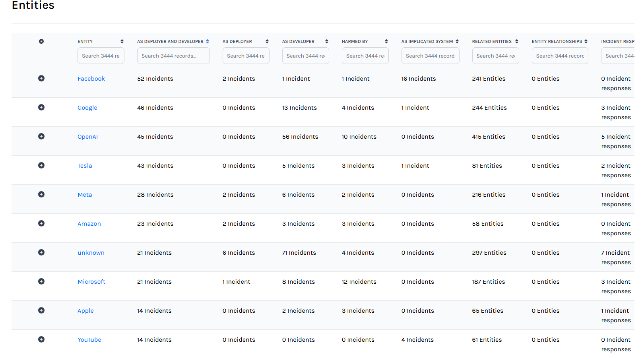This screenshot has height=358, width=644.
Task: Focus the As Developer search field
Action: 306,56
